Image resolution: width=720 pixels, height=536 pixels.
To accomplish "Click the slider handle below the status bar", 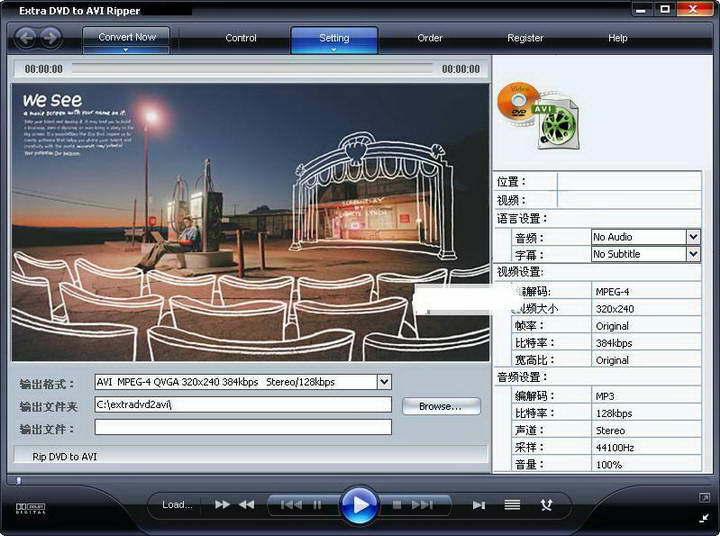I will click(x=18, y=480).
